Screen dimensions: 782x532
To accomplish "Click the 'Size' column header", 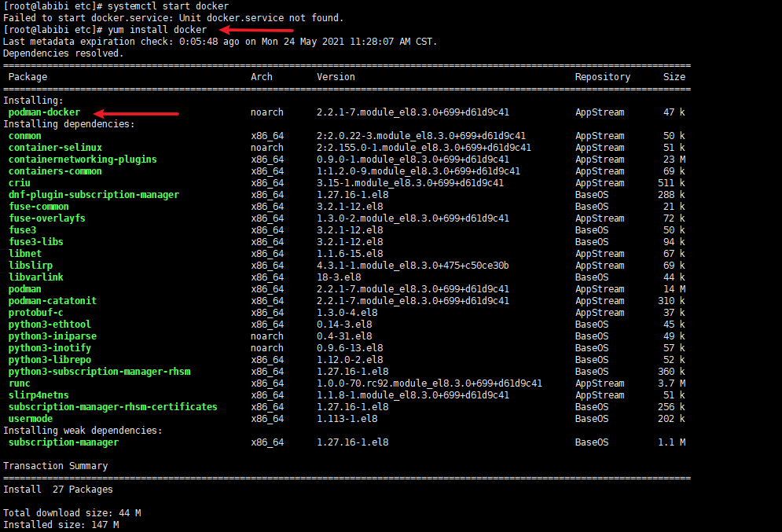I will (674, 77).
